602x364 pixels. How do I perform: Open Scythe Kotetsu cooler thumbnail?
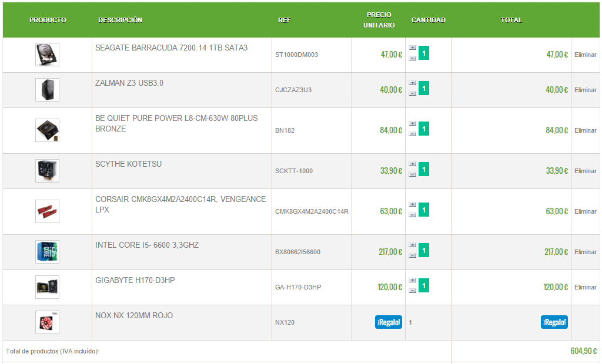pos(47,171)
